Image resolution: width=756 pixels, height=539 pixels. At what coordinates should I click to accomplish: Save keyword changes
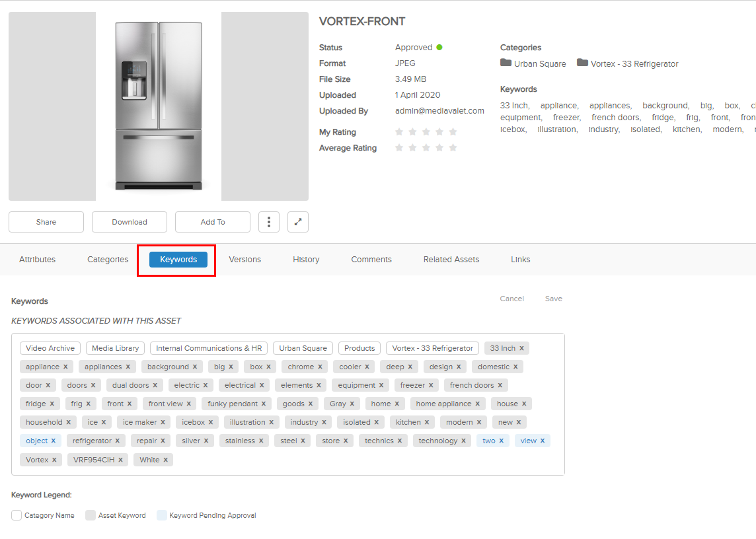coord(554,299)
